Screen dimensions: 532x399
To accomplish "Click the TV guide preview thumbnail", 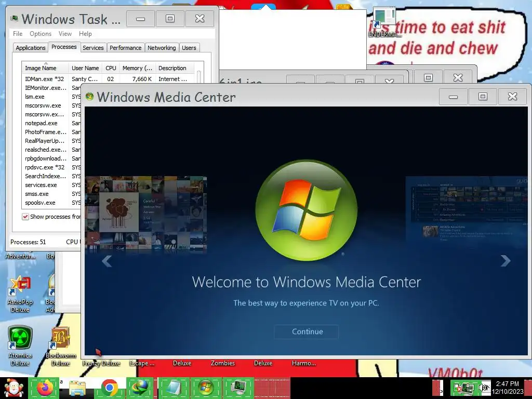I will [x=467, y=210].
